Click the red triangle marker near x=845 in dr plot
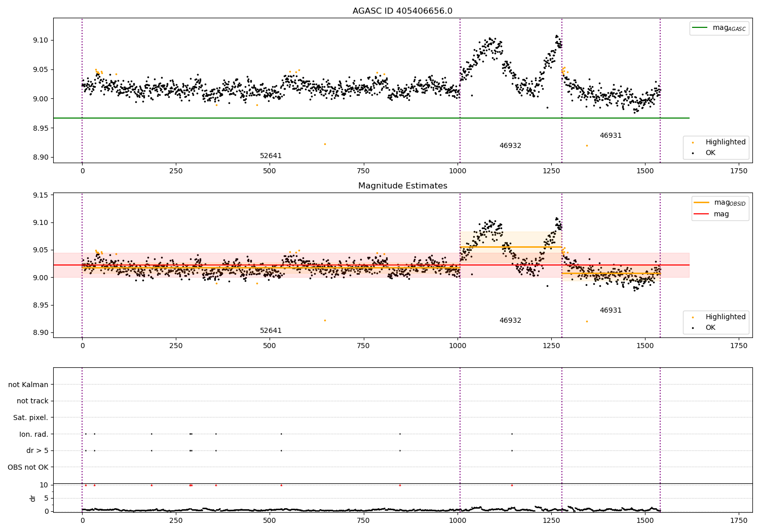Screen dimensions: 760x532 [x=400, y=485]
